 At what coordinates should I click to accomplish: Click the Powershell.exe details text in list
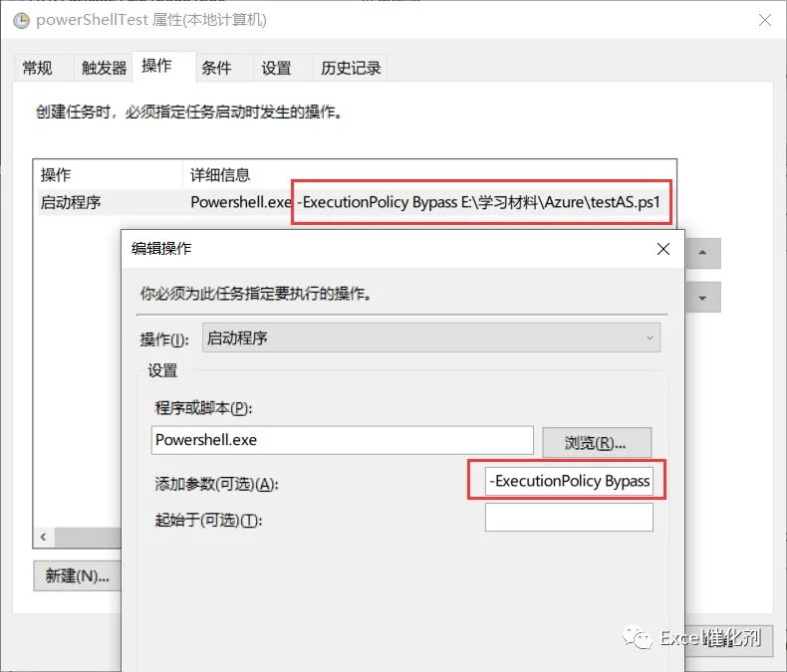[240, 202]
